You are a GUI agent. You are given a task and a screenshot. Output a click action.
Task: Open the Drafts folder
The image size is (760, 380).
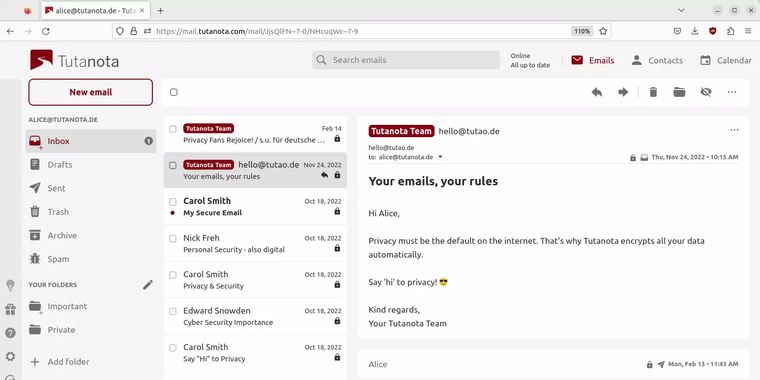click(91, 165)
